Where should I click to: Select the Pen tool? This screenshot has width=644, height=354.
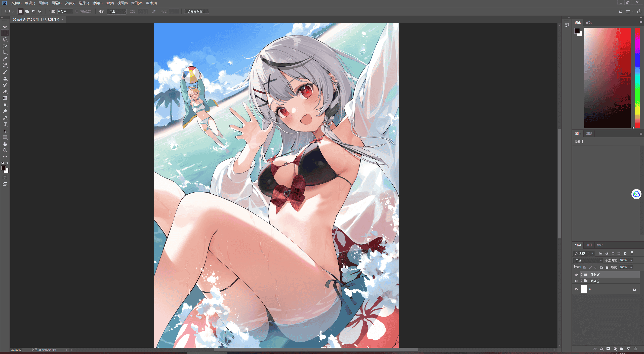(x=5, y=118)
